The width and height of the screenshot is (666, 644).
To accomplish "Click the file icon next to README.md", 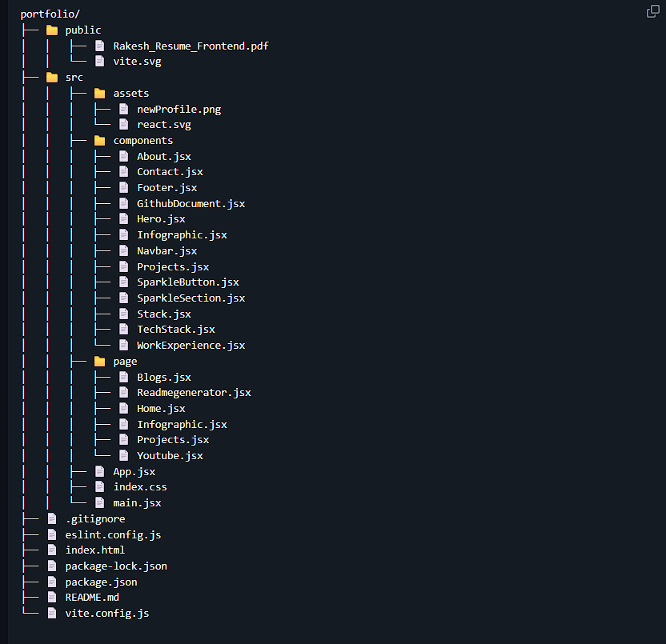I will (51, 597).
